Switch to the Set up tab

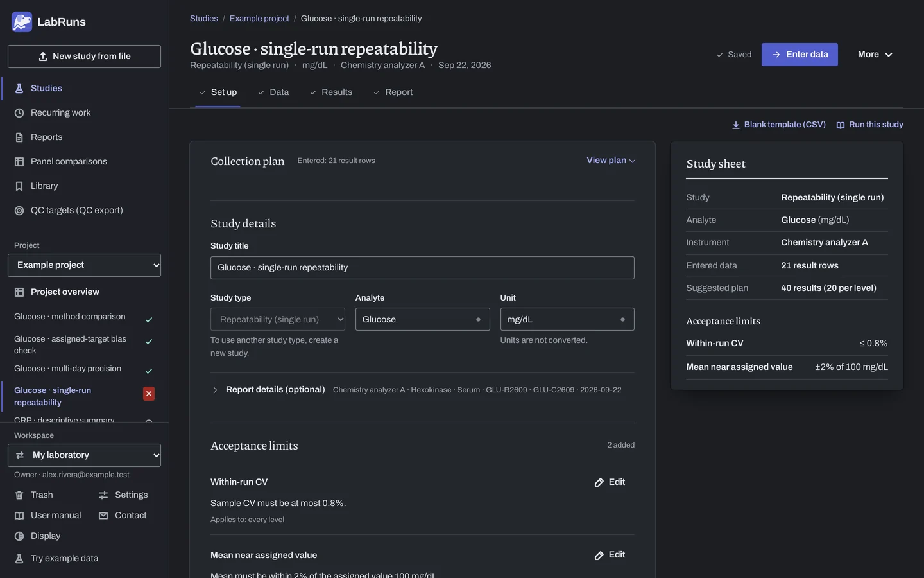click(218, 92)
